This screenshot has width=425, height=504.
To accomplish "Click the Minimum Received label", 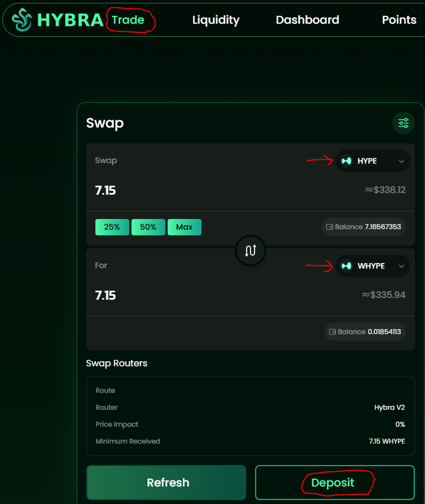I will click(128, 441).
